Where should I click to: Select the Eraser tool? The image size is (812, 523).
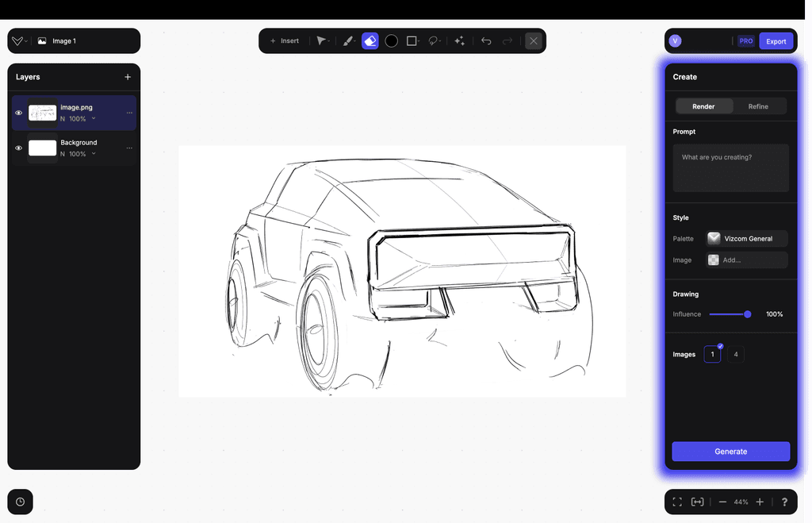click(370, 40)
